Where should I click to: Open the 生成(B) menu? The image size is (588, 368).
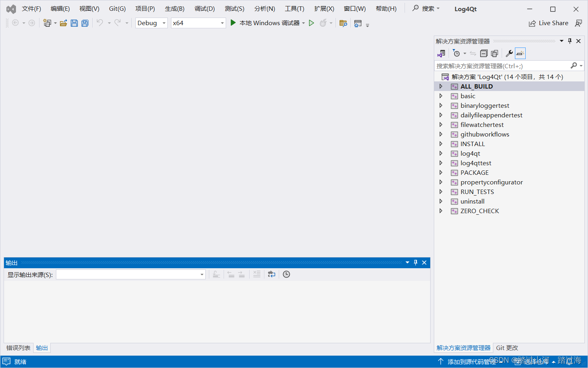[x=175, y=9]
